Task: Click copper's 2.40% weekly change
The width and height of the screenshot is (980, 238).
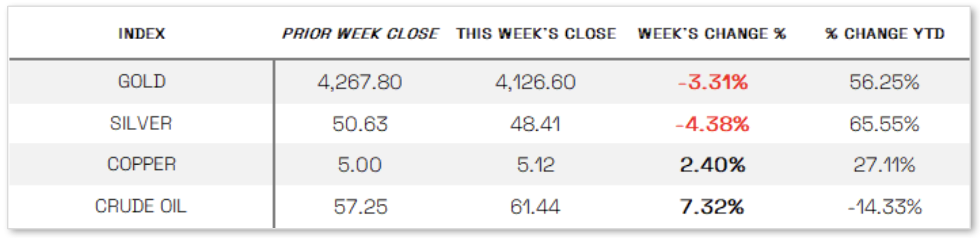Action: pos(712,165)
